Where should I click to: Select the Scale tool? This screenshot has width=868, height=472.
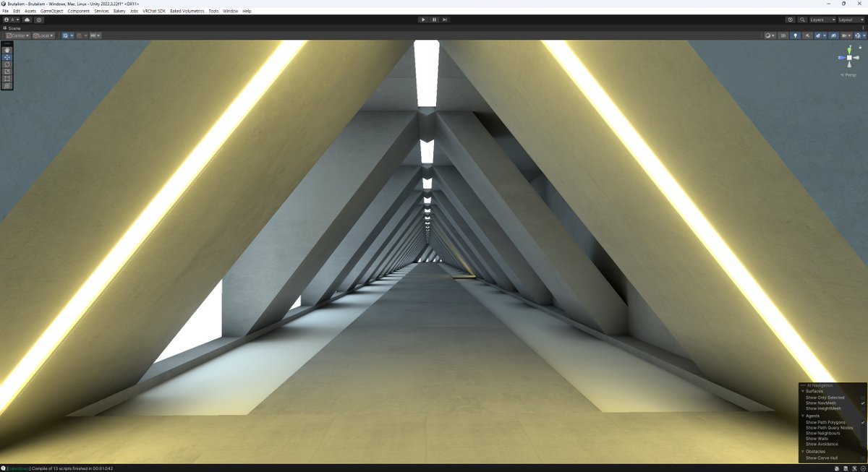click(7, 72)
